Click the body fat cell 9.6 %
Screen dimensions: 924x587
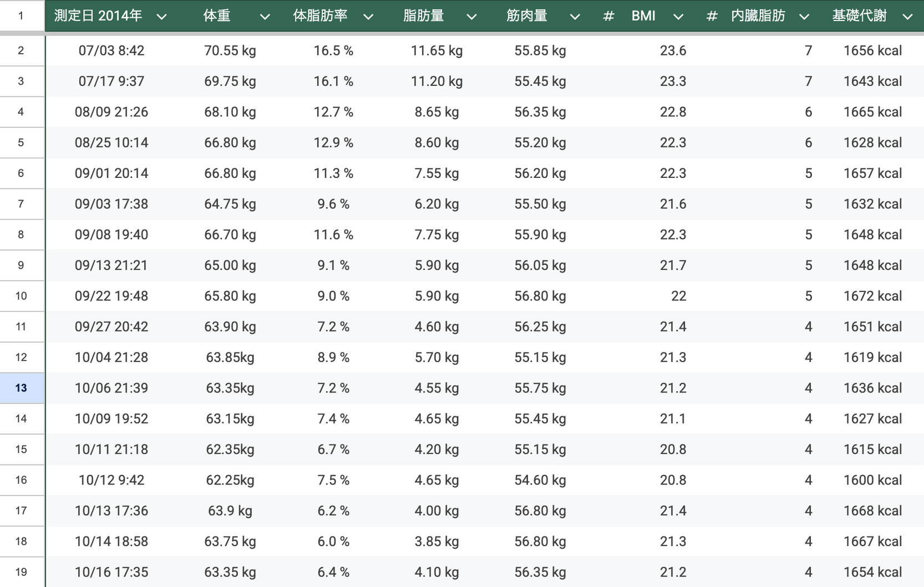(x=333, y=204)
